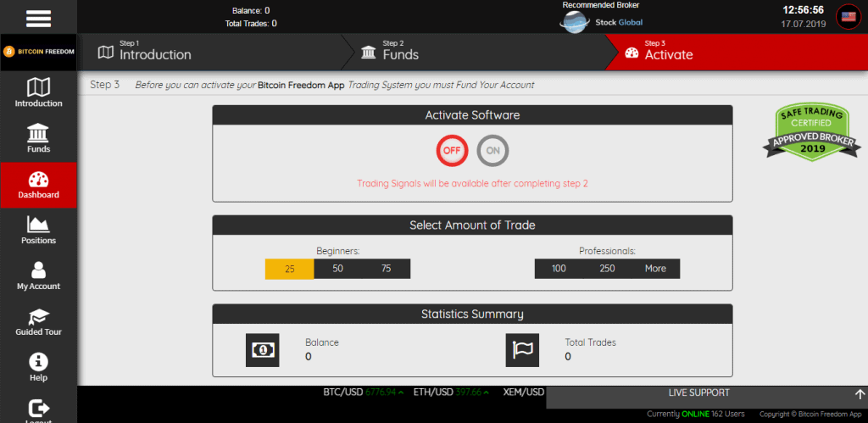
Task: Start the Guided Tour from sidebar
Action: [39, 322]
